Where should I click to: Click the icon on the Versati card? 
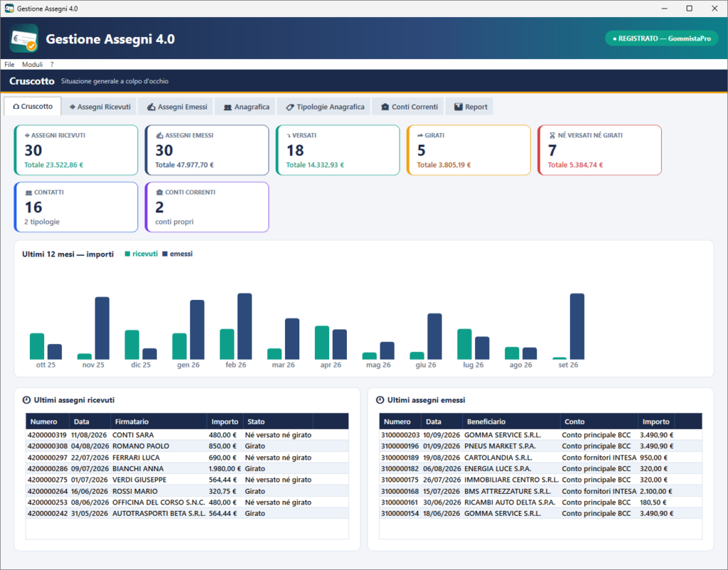289,136
